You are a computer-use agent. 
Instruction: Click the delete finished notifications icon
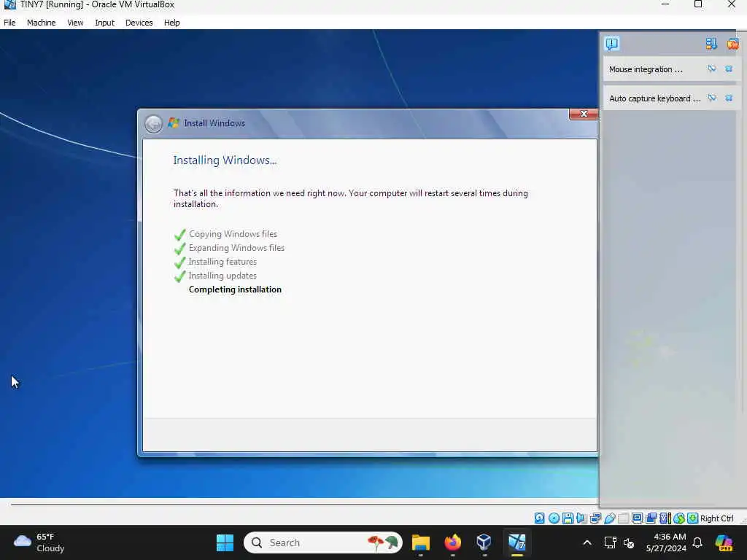(732, 44)
